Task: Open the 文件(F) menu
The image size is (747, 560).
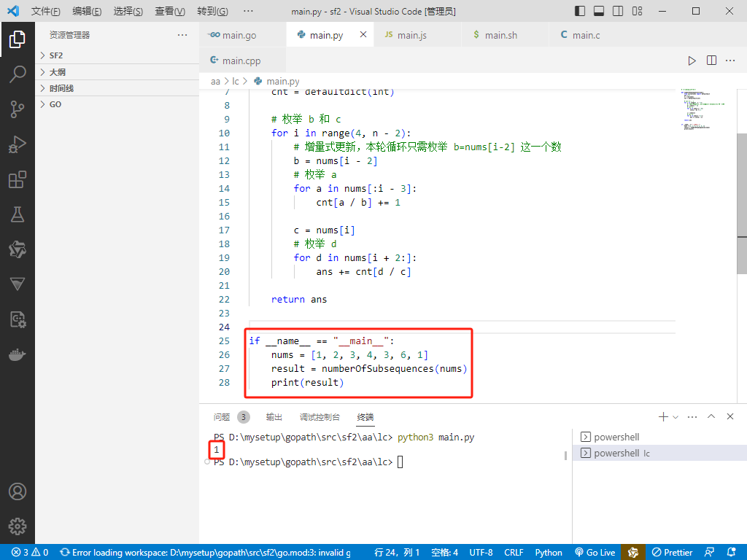Action: pyautogui.click(x=46, y=11)
